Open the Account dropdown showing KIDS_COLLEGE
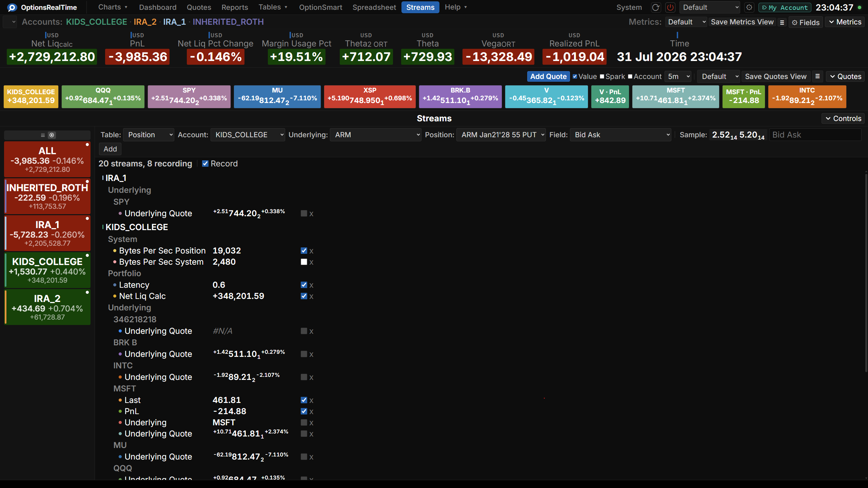The width and height of the screenshot is (868, 488). [x=248, y=135]
